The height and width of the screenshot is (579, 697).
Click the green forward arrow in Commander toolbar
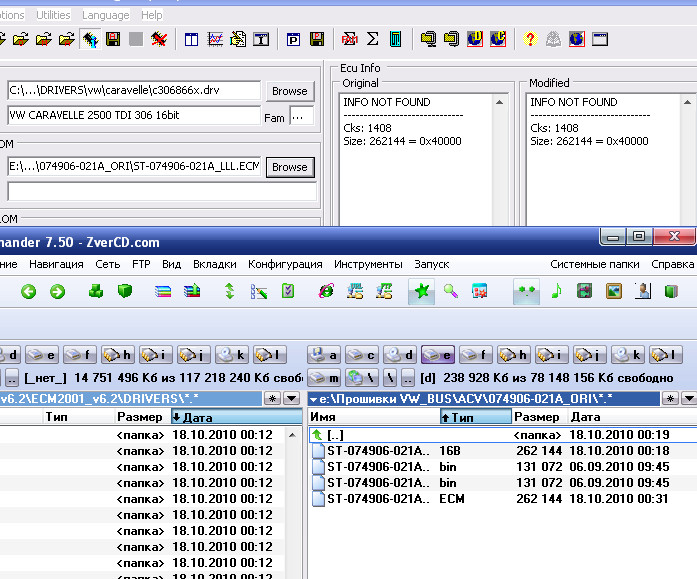click(58, 291)
